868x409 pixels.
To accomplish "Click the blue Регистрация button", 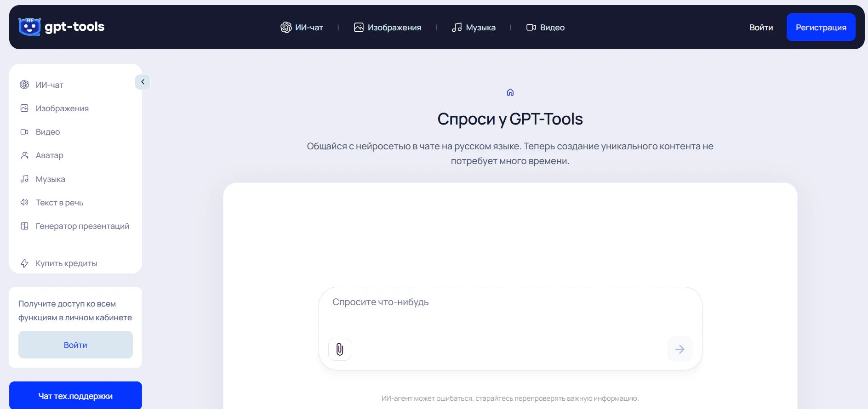I will click(x=821, y=27).
